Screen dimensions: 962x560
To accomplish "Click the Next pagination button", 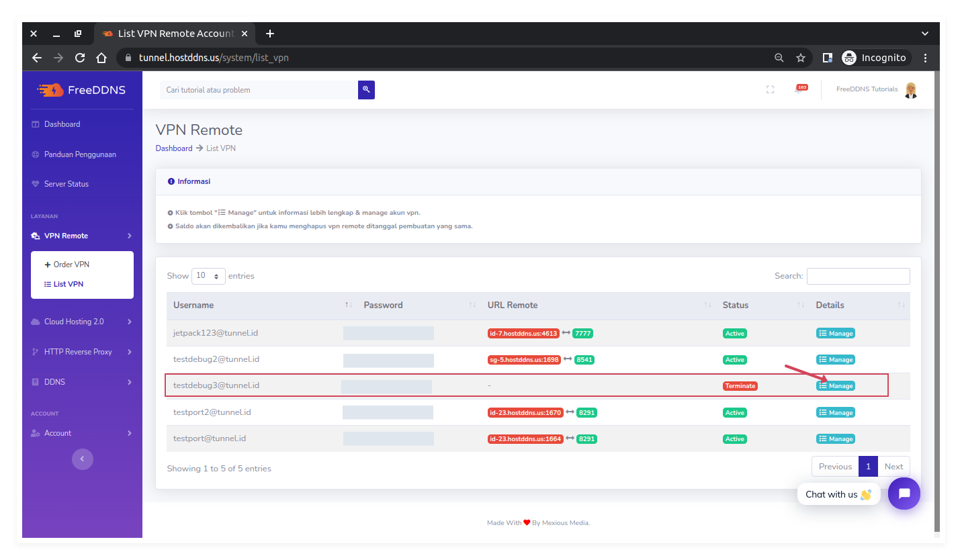I will coord(893,467).
